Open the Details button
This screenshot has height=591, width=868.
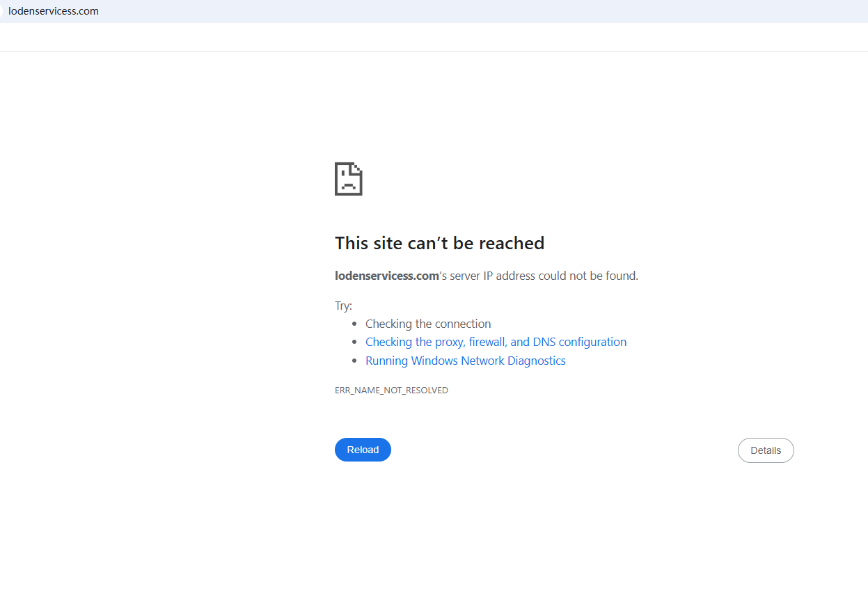tap(766, 450)
